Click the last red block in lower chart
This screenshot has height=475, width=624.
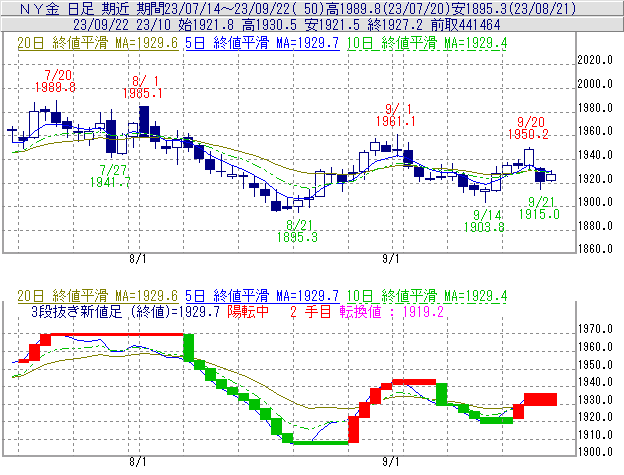pyautogui.click(x=540, y=399)
